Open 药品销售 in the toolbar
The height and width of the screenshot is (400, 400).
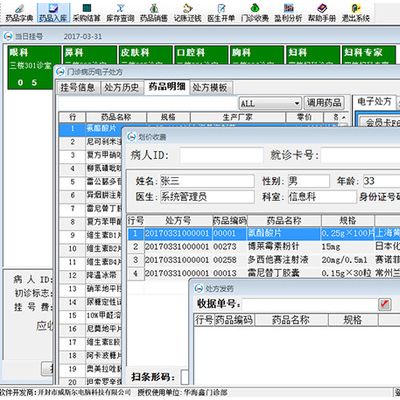coord(154,13)
